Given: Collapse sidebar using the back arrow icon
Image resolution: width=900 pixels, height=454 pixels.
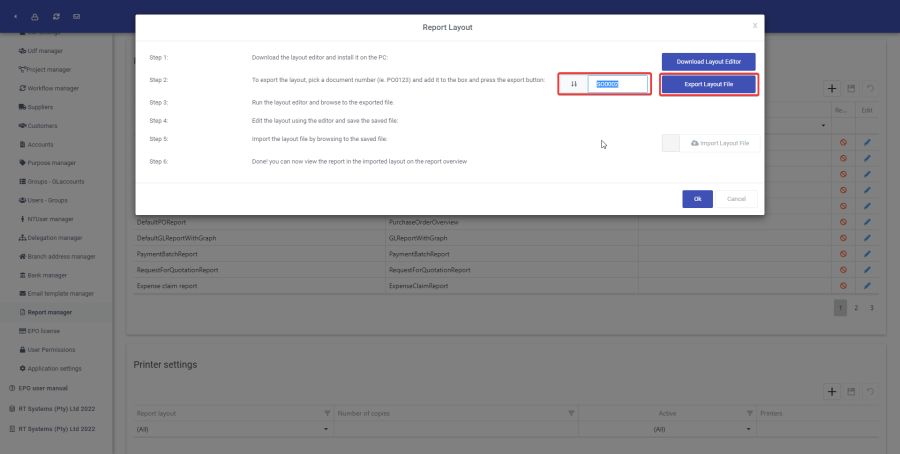Looking at the screenshot, I should point(15,17).
